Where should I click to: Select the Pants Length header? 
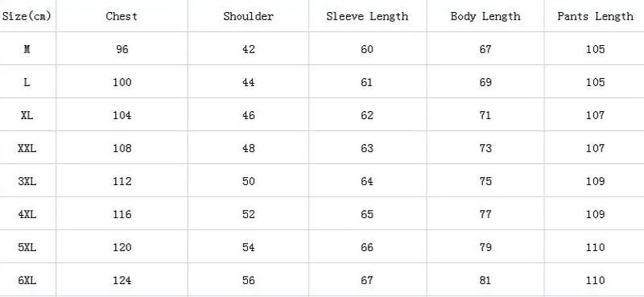595,16
